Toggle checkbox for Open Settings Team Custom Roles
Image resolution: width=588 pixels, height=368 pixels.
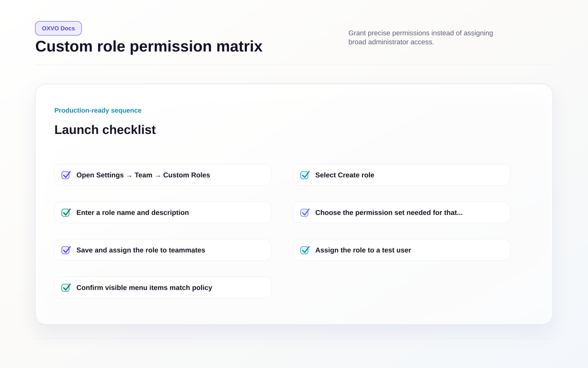coord(66,175)
